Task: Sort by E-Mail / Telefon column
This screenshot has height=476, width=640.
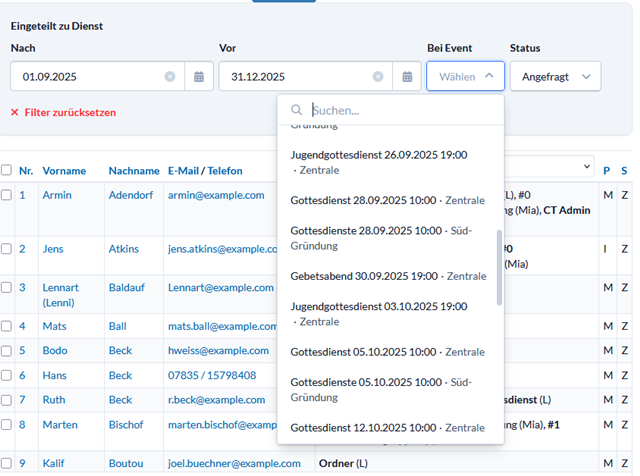Action: click(205, 171)
